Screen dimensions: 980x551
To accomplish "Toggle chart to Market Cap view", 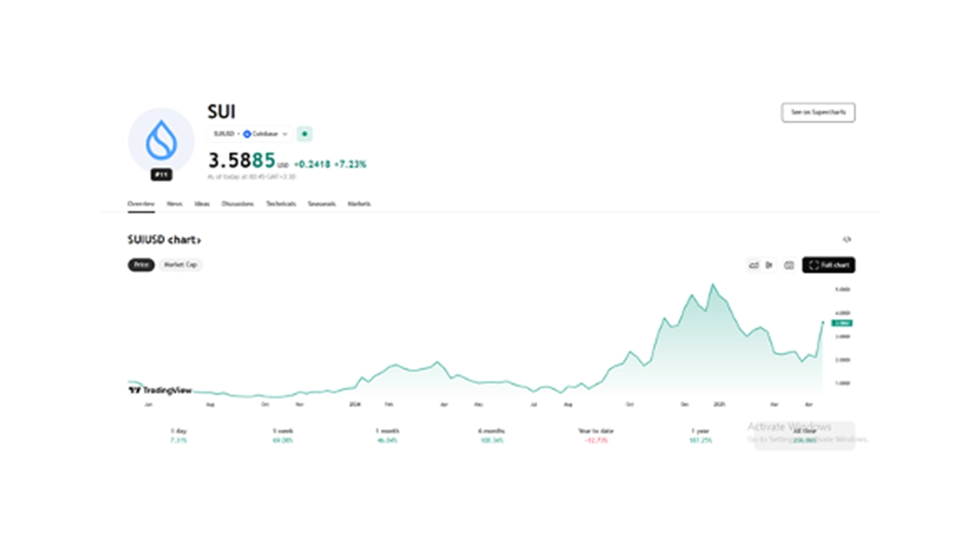I will (181, 265).
